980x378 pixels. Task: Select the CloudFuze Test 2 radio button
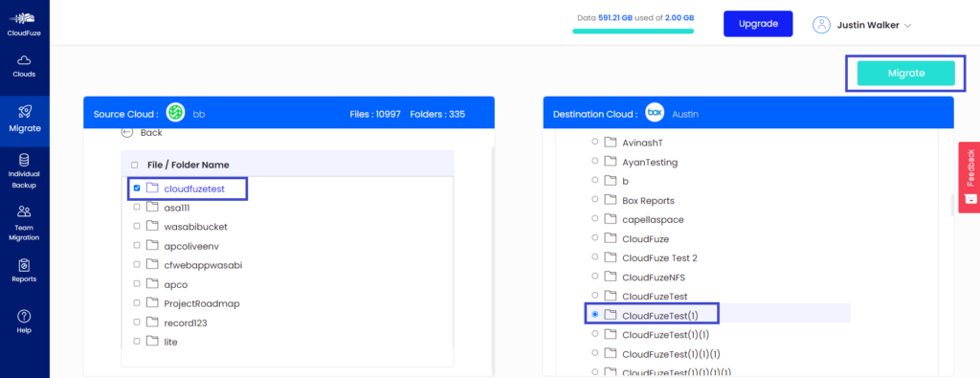594,257
